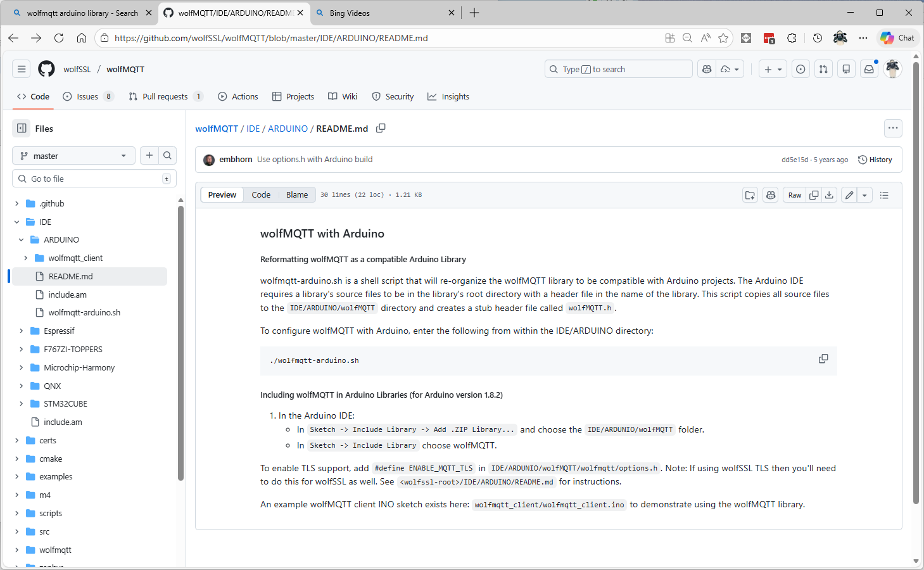Copy the file path next to README.md
The image size is (924, 570).
(x=381, y=129)
